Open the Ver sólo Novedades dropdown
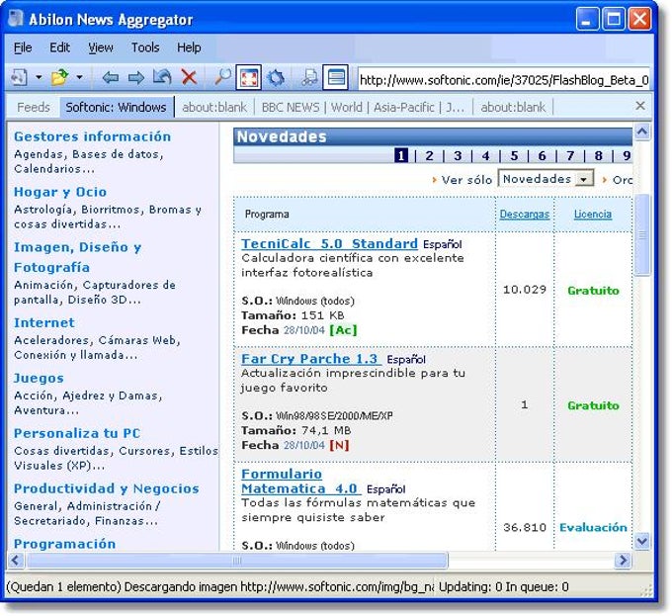The height and width of the screenshot is (616, 672). pos(546,178)
